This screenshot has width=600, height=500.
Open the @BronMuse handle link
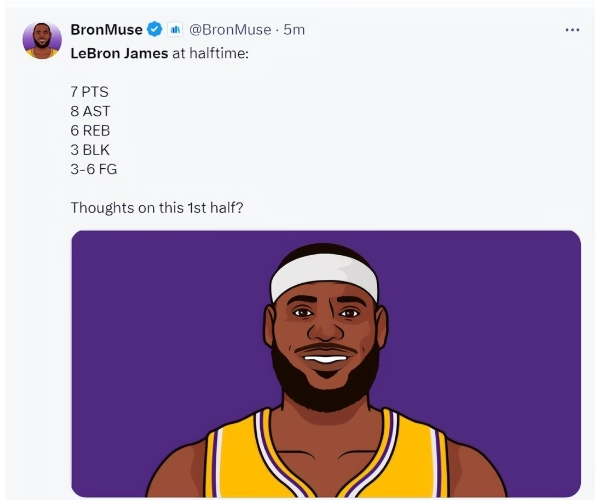pyautogui.click(x=230, y=30)
